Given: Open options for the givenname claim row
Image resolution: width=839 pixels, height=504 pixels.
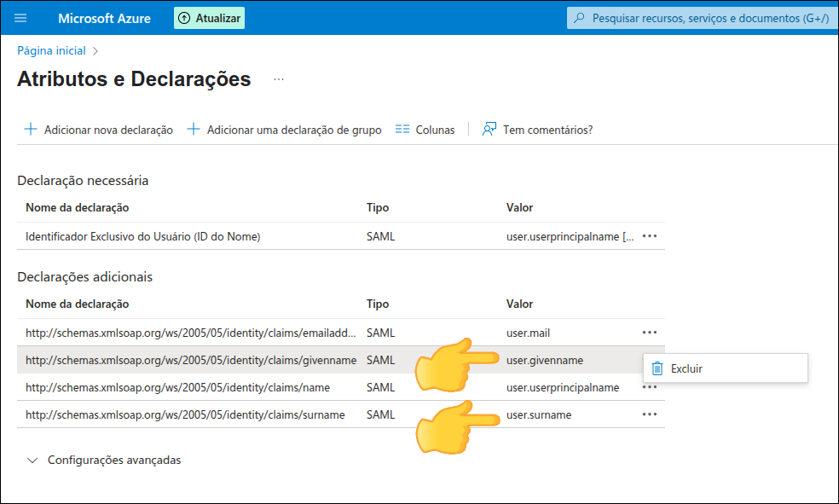Looking at the screenshot, I should (649, 359).
